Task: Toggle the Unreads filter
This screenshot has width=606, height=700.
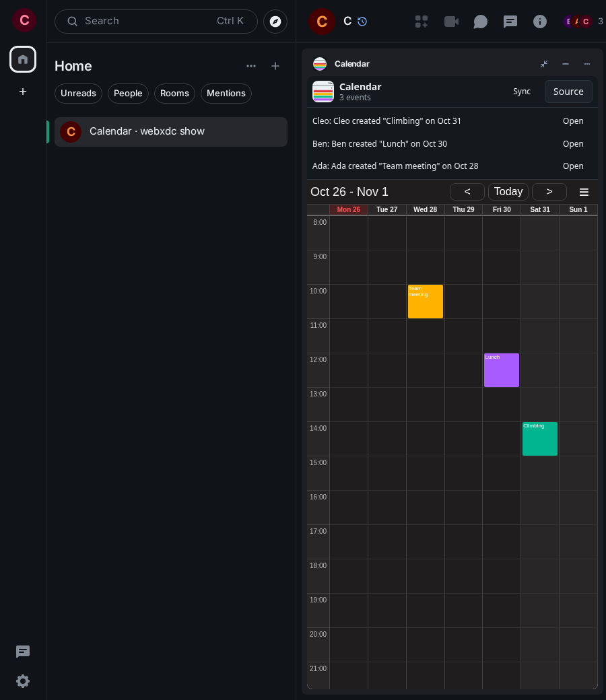Action: [x=78, y=94]
